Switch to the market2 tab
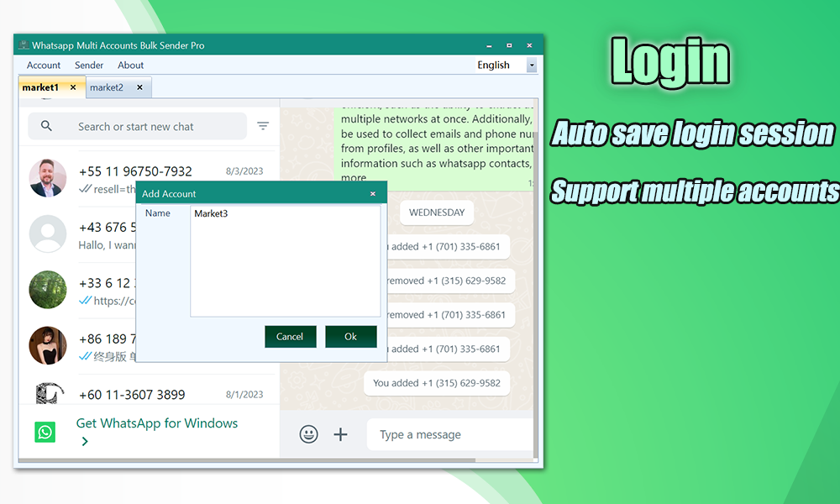840x504 pixels. [x=108, y=87]
